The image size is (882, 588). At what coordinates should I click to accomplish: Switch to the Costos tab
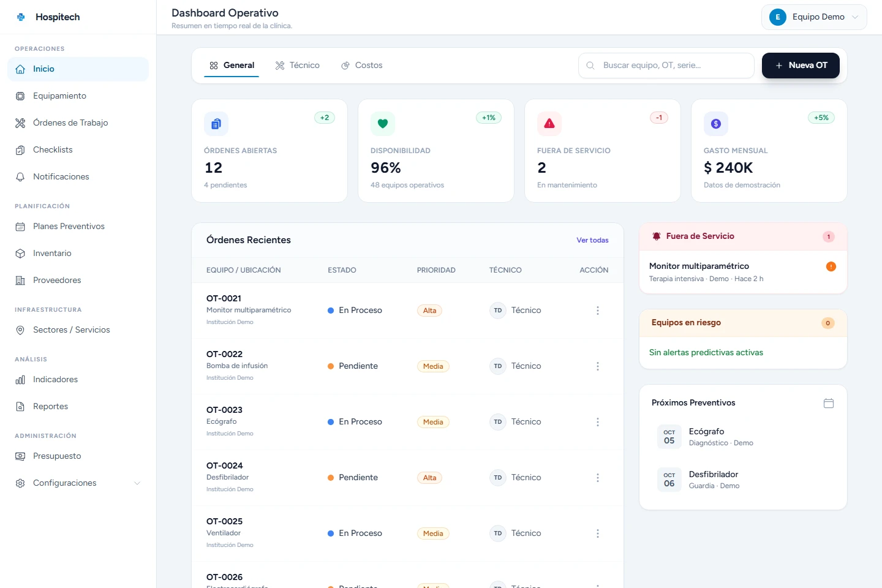pos(362,66)
